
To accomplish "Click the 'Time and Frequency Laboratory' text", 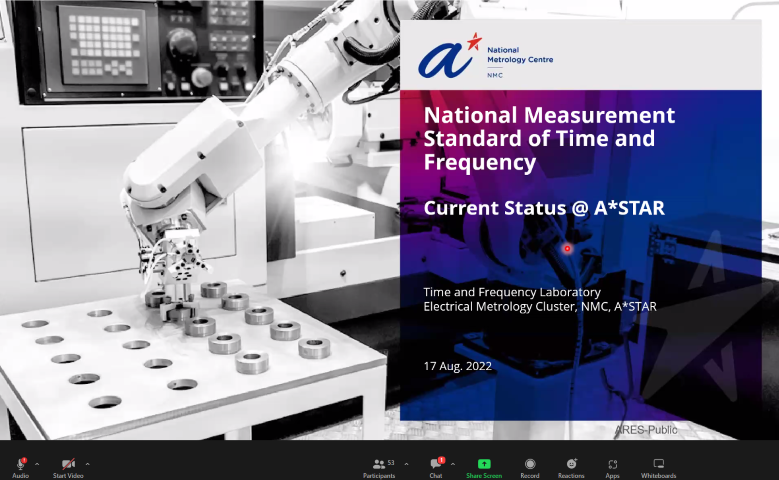I will click(x=512, y=292).
